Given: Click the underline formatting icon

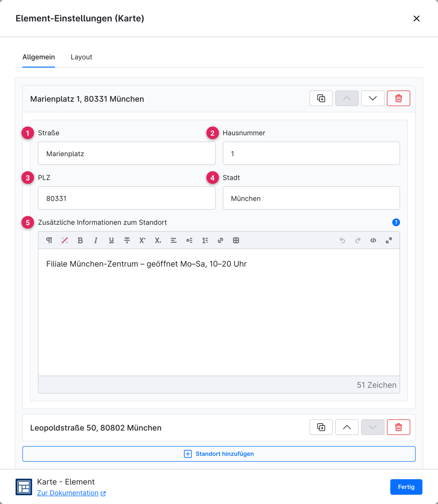Looking at the screenshot, I should (x=111, y=240).
